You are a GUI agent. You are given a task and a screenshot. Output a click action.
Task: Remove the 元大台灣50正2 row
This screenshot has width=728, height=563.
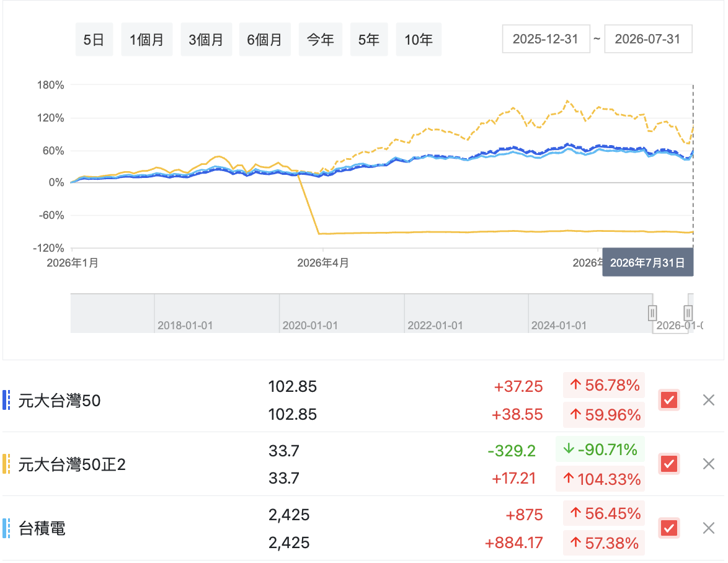(x=709, y=464)
